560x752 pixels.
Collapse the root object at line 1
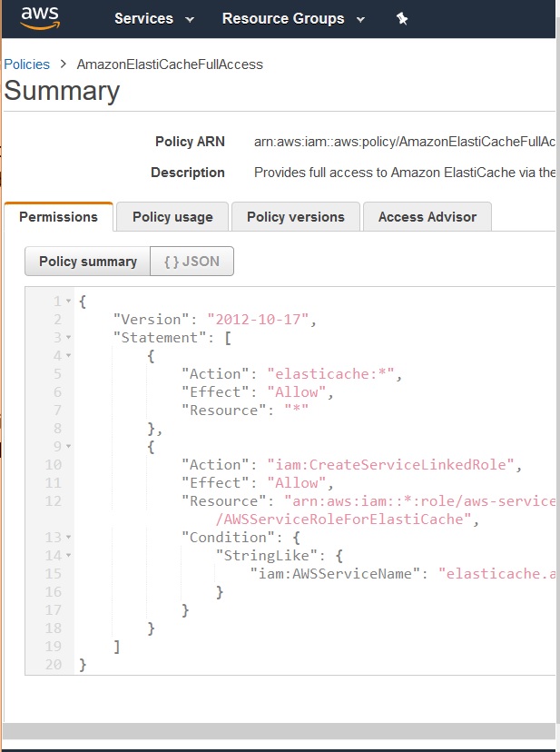click(69, 302)
